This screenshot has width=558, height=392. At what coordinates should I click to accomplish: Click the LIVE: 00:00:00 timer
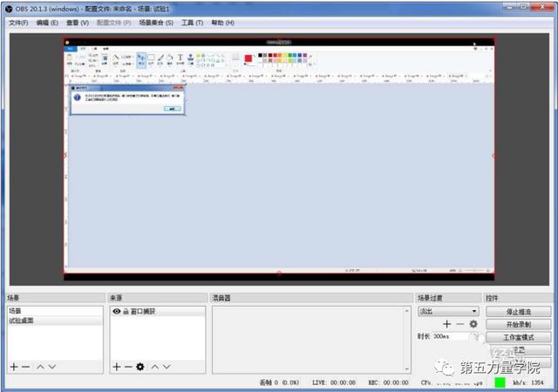tap(334, 382)
